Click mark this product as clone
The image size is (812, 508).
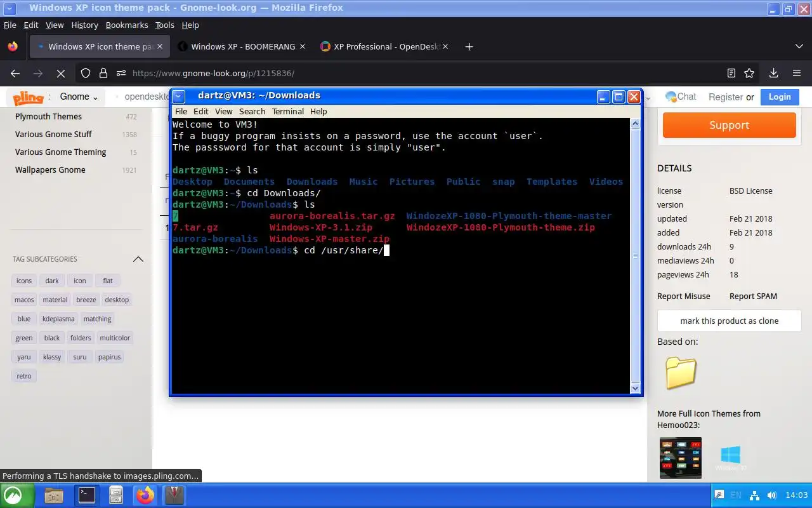tap(729, 321)
